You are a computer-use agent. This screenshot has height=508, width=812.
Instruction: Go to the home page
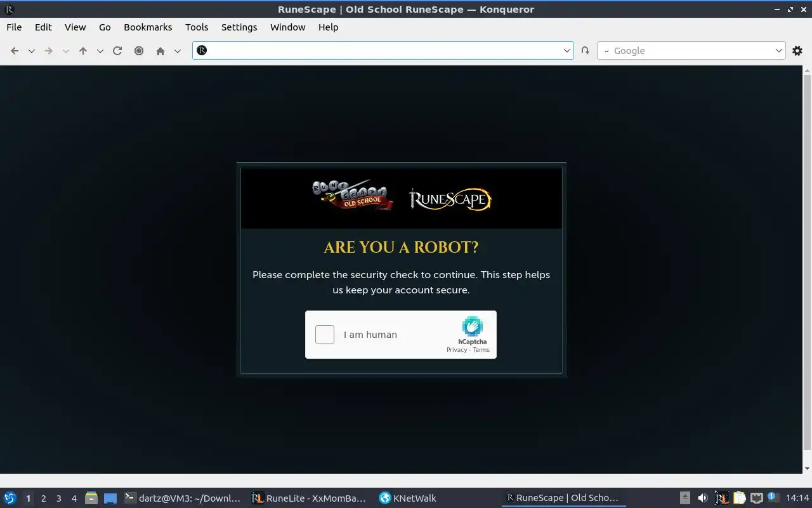point(160,51)
